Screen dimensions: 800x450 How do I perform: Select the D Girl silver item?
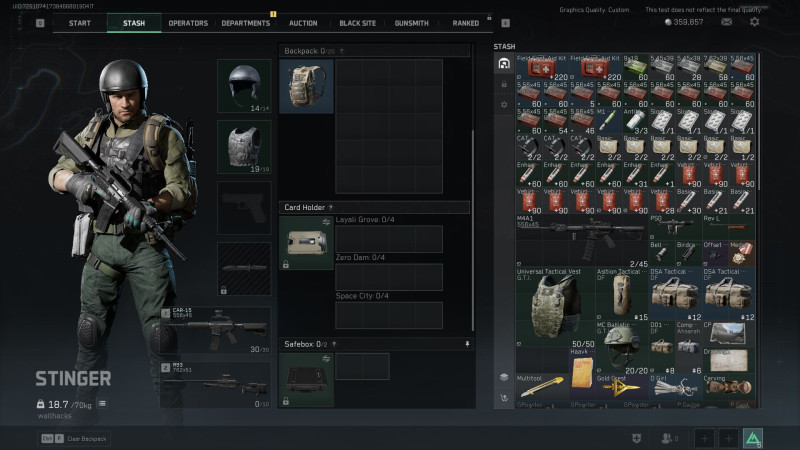coord(676,388)
